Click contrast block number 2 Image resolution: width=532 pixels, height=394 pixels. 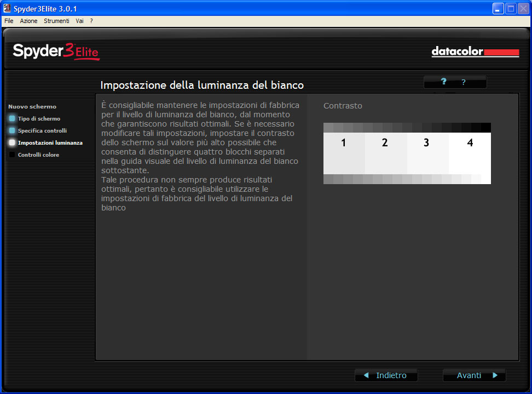click(386, 153)
